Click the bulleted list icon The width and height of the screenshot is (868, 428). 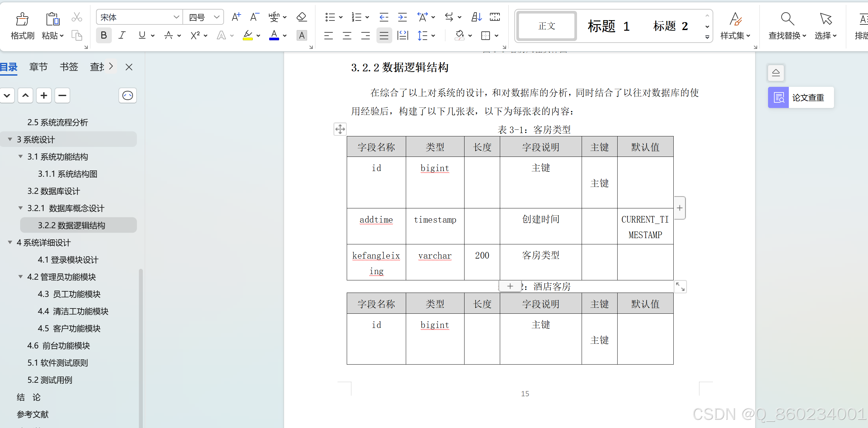pos(330,17)
